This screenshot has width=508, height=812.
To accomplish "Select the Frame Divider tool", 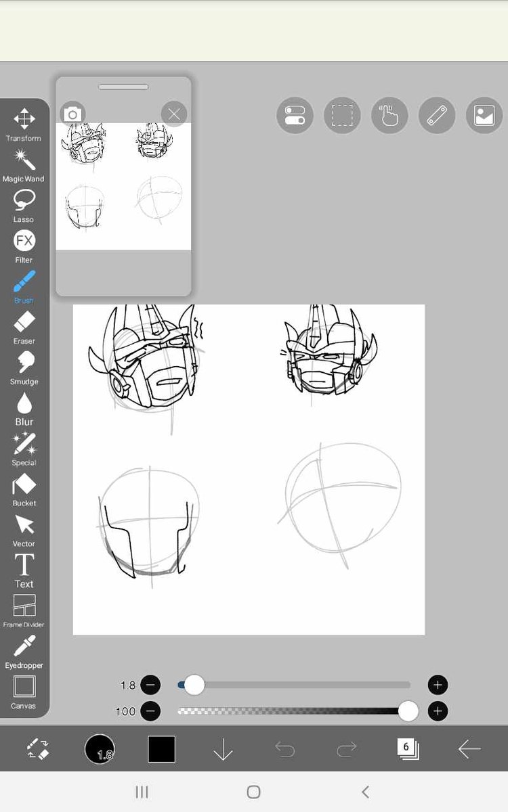I will [x=24, y=611].
